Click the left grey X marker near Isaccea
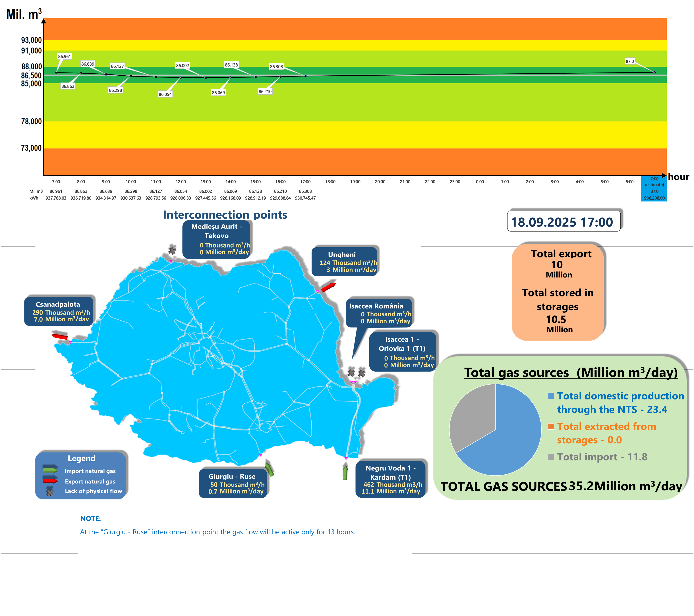Image resolution: width=694 pixels, height=616 pixels. click(x=351, y=373)
